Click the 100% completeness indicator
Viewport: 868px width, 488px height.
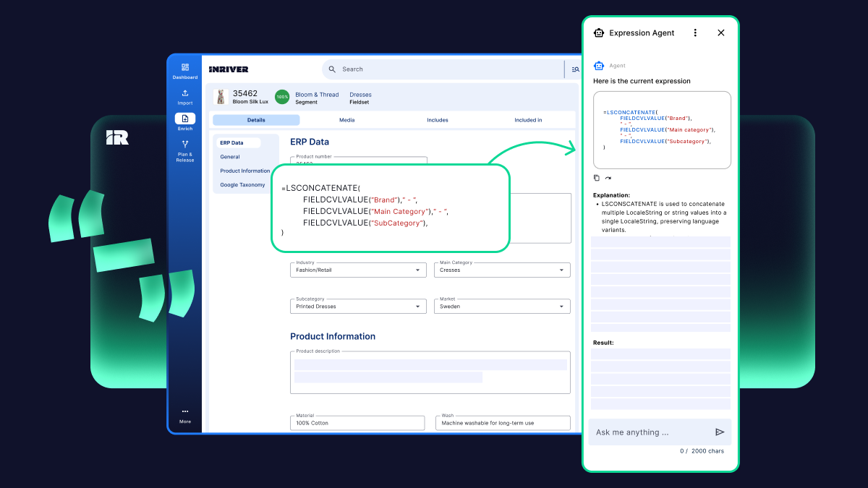282,97
